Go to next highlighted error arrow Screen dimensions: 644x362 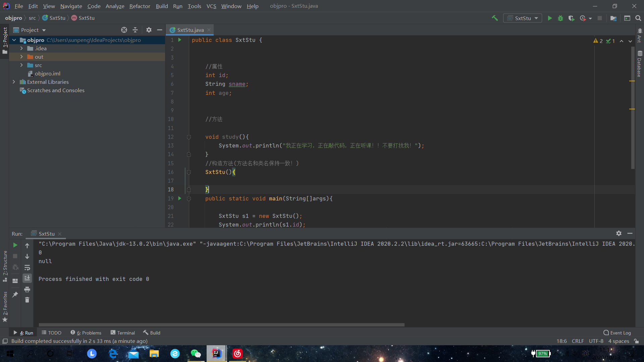[630, 41]
